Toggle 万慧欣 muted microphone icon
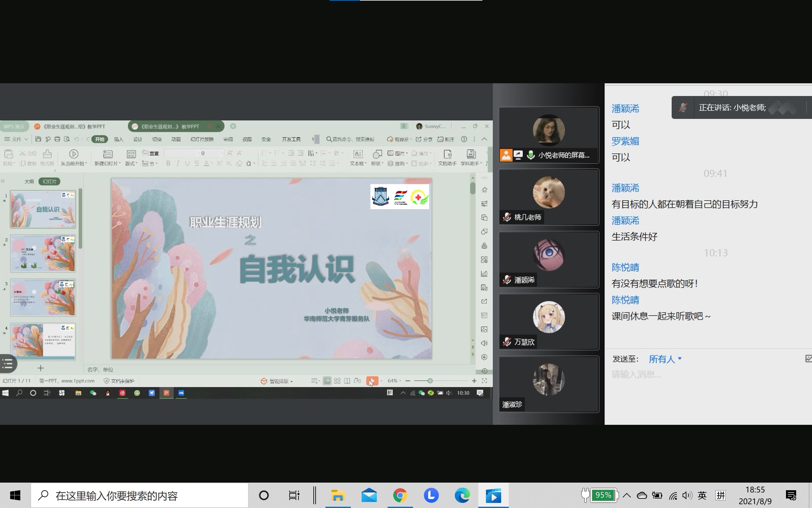The height and width of the screenshot is (508, 812). click(x=507, y=342)
